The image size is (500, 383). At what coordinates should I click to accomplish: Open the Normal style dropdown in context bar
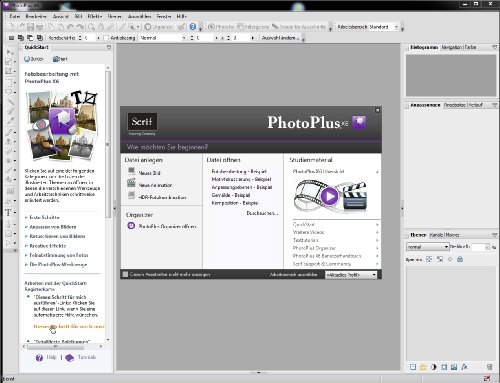(162, 38)
